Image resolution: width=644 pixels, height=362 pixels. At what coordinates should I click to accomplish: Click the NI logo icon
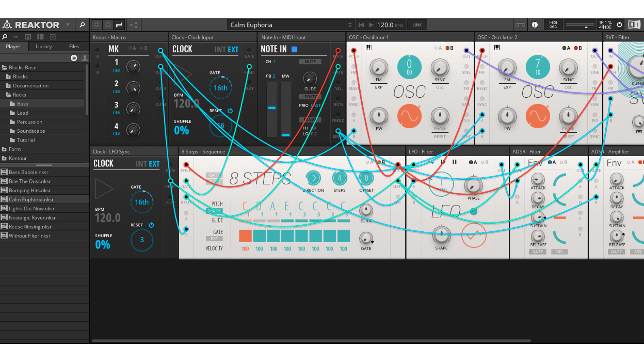(x=634, y=25)
